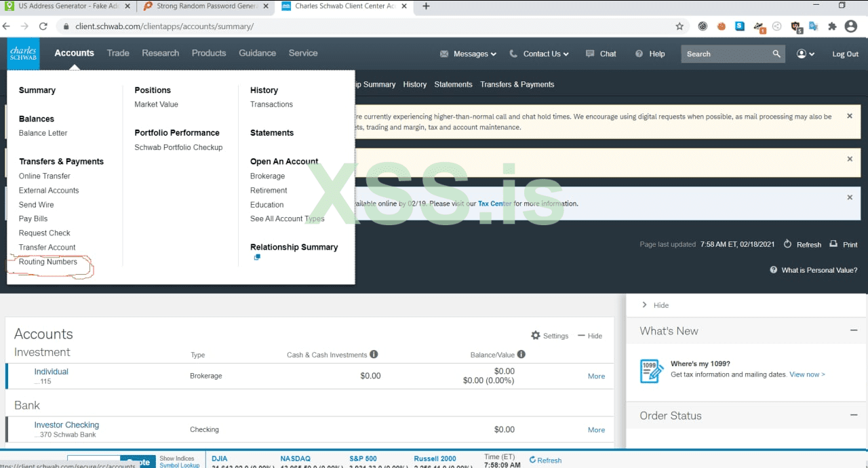Open the Chat link

(x=600, y=54)
